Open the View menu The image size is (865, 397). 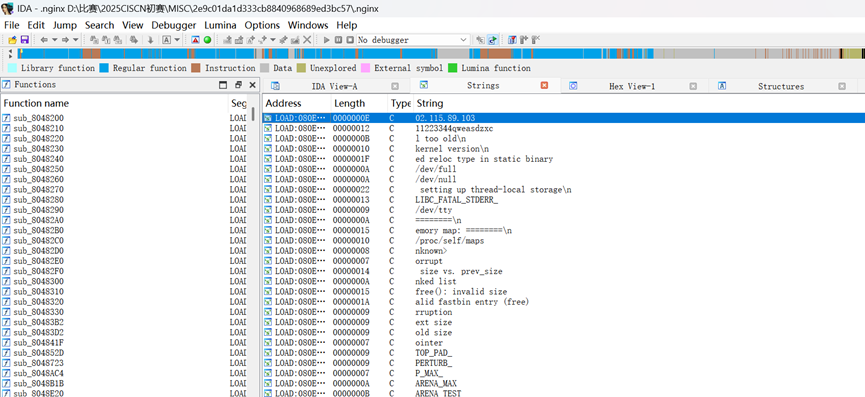pos(132,25)
